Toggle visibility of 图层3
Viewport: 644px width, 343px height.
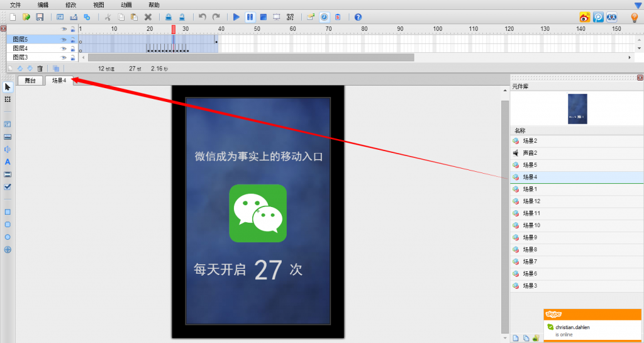coord(64,57)
